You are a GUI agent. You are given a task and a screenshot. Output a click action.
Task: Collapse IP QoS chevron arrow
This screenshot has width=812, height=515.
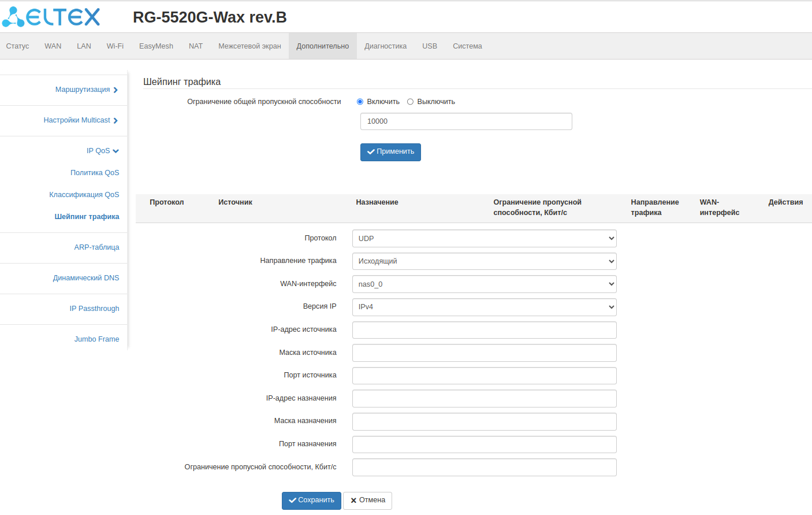[x=116, y=151]
